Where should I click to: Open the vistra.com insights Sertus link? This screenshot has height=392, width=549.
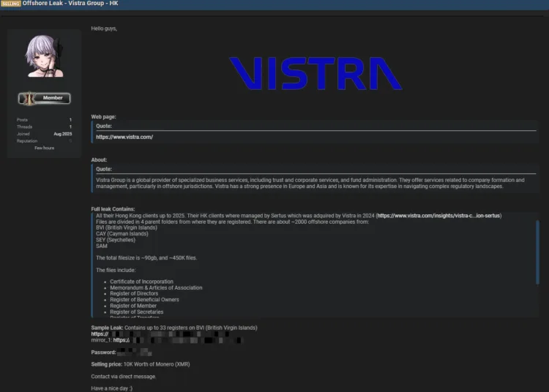(x=438, y=216)
